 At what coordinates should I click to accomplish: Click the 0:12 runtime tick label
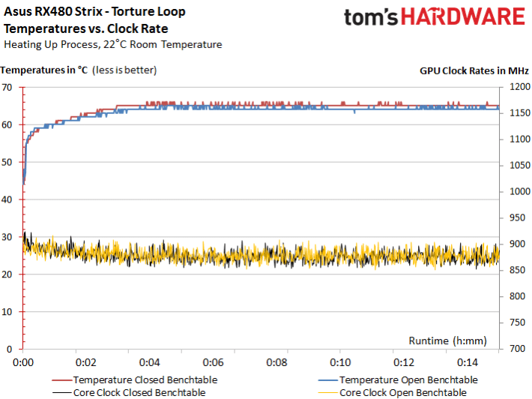point(404,363)
